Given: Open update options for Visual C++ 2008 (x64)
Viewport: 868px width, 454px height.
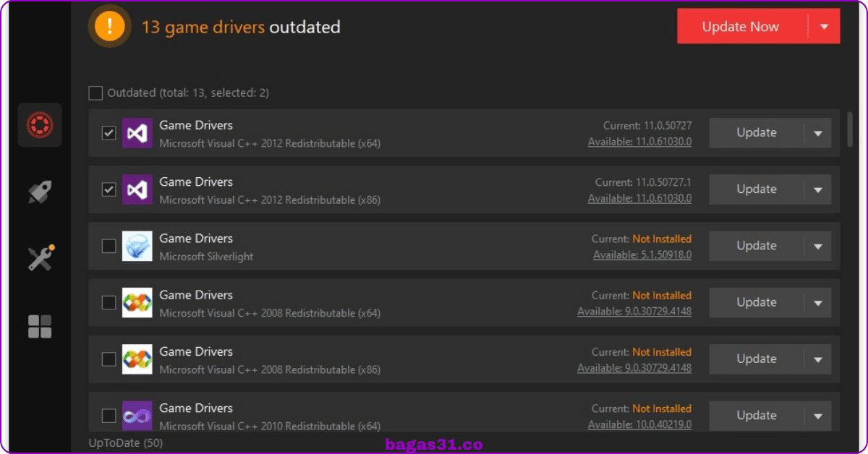Looking at the screenshot, I should coord(818,302).
